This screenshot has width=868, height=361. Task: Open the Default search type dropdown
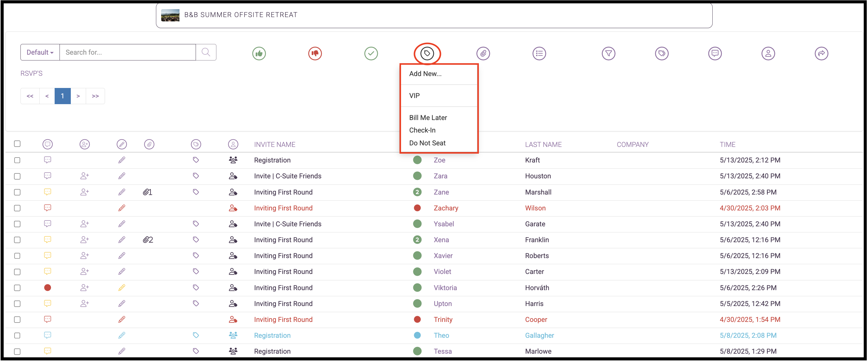pos(40,52)
